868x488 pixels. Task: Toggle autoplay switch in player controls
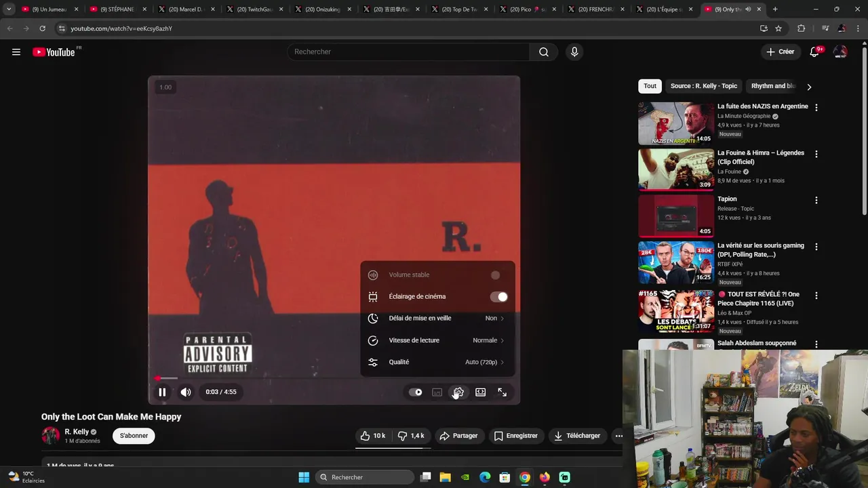coord(416,392)
